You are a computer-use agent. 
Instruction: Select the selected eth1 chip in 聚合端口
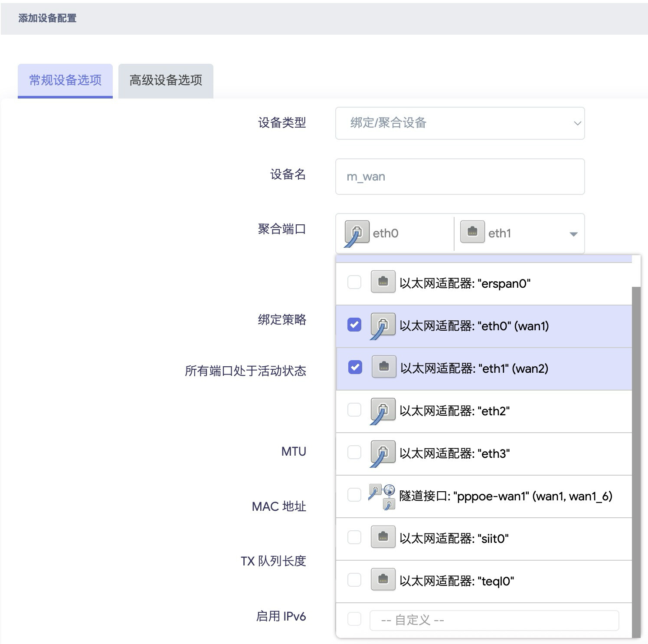click(499, 233)
